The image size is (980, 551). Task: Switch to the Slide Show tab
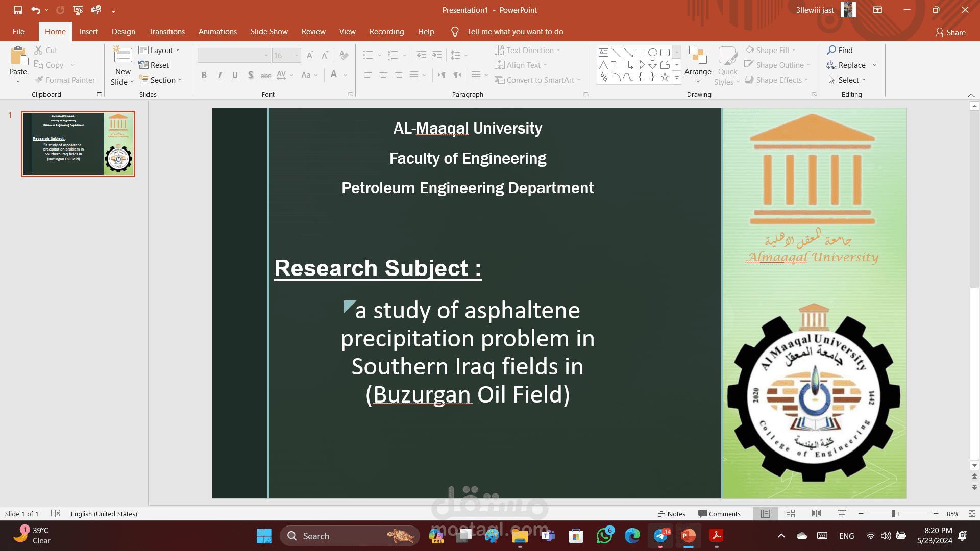pyautogui.click(x=269, y=31)
